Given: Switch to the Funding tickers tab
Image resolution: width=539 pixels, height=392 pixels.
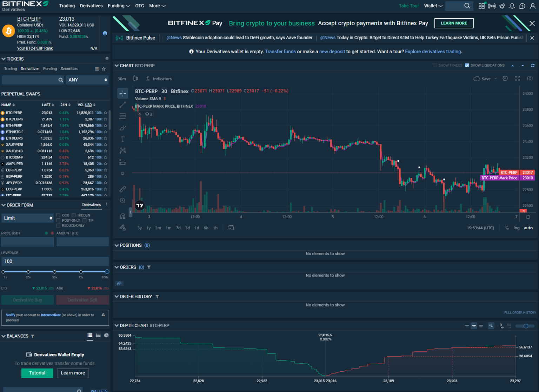Looking at the screenshot, I should tap(50, 69).
